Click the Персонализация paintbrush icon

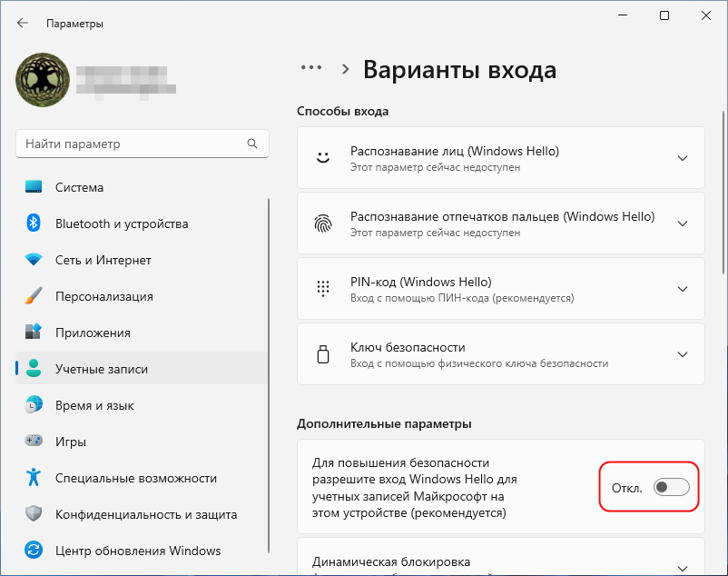pos(34,296)
